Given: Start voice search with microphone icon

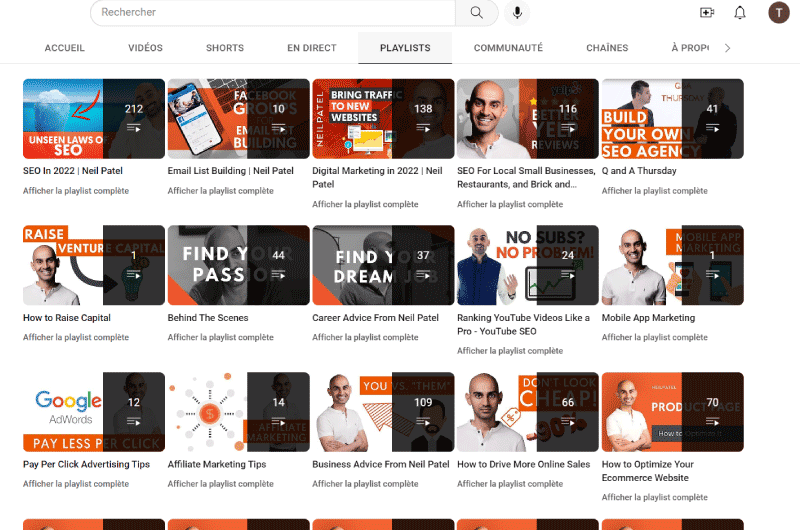Looking at the screenshot, I should [x=517, y=12].
